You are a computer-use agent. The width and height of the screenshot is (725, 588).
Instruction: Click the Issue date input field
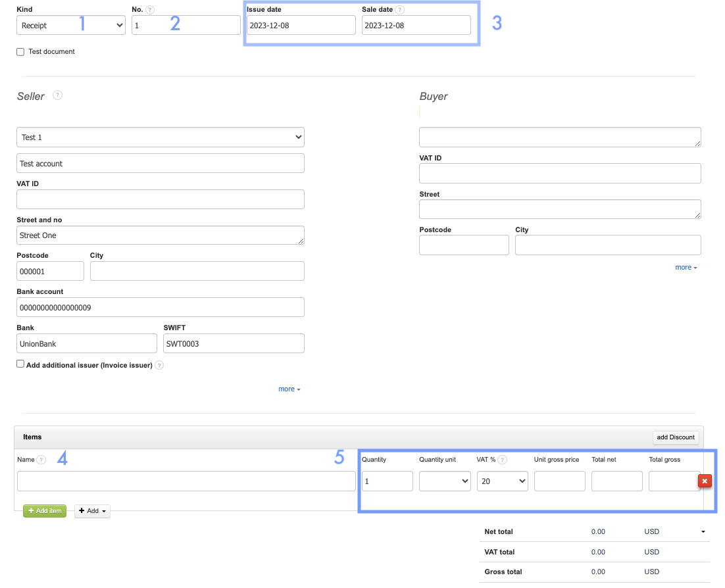(x=301, y=25)
